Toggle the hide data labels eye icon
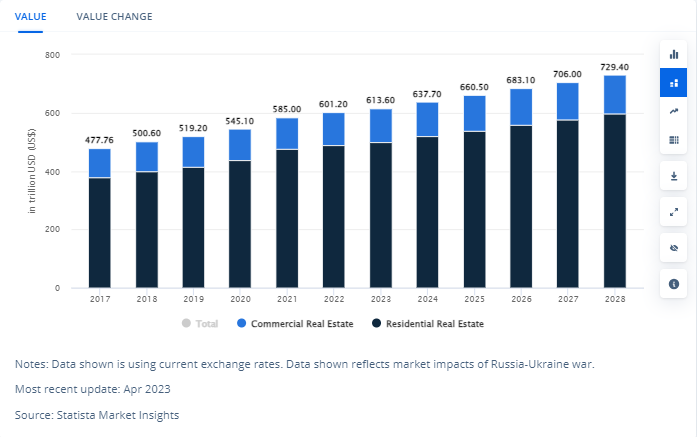Image resolution: width=697 pixels, height=437 pixels. point(673,248)
